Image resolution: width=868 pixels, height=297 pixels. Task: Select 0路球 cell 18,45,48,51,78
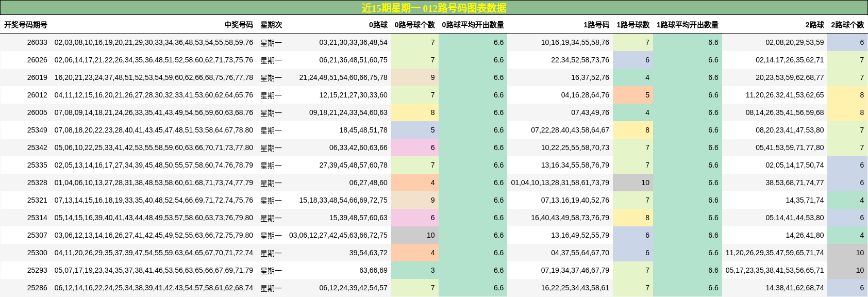pyautogui.click(x=363, y=130)
